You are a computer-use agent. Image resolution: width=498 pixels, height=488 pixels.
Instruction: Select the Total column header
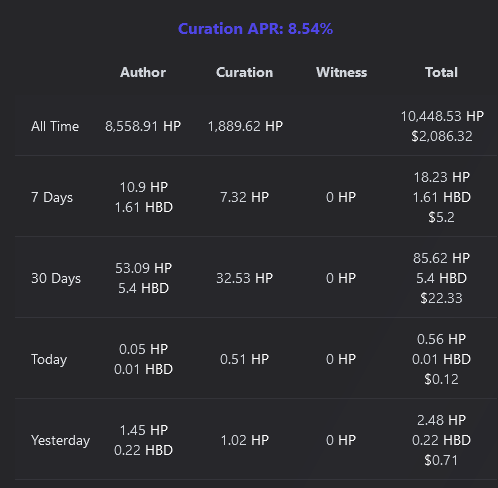pyautogui.click(x=441, y=72)
